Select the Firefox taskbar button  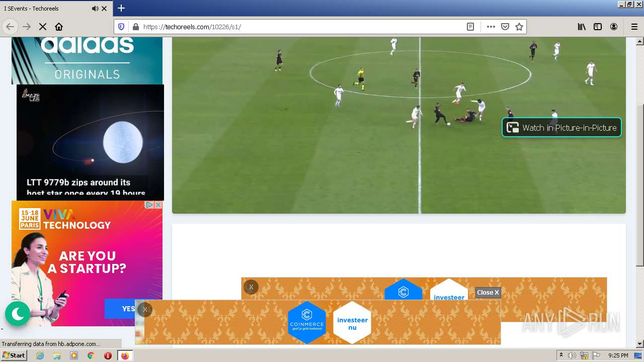[125, 355]
